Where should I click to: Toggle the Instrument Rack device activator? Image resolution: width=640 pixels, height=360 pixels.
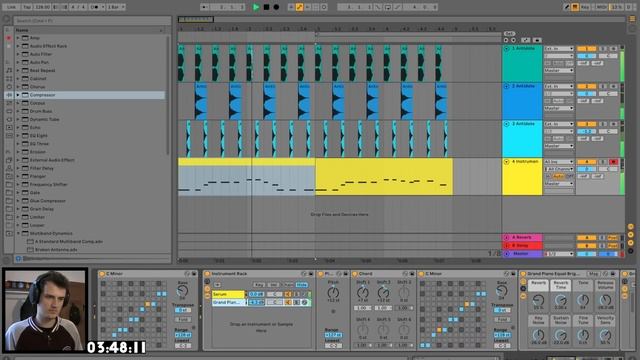207,274
